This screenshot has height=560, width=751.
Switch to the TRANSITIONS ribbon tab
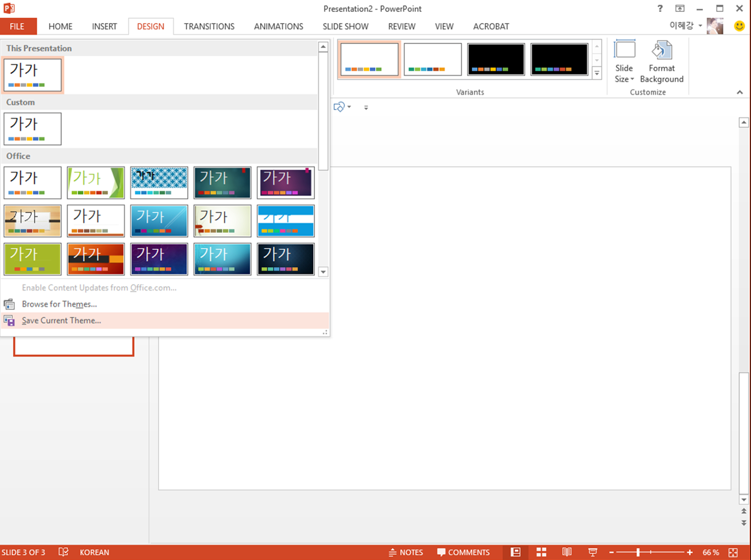pos(209,26)
